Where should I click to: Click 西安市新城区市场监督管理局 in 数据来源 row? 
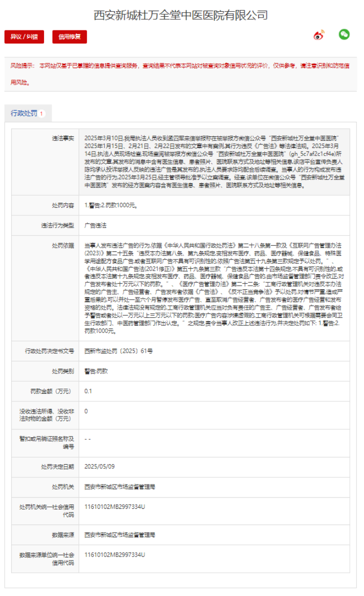click(119, 535)
